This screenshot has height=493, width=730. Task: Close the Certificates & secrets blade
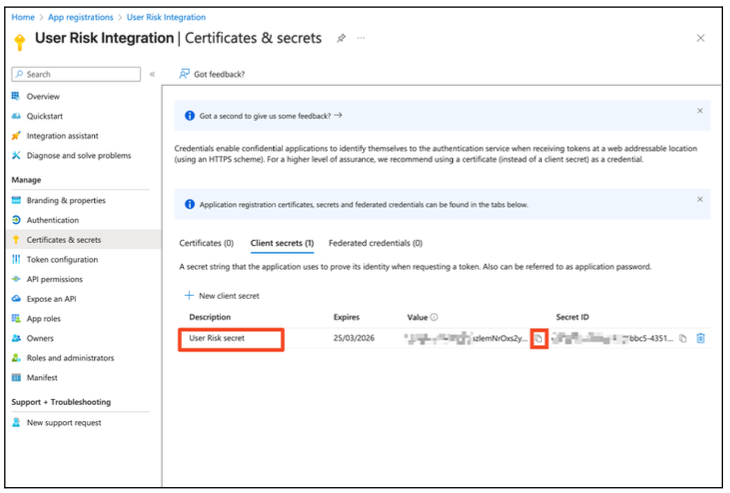tap(700, 38)
